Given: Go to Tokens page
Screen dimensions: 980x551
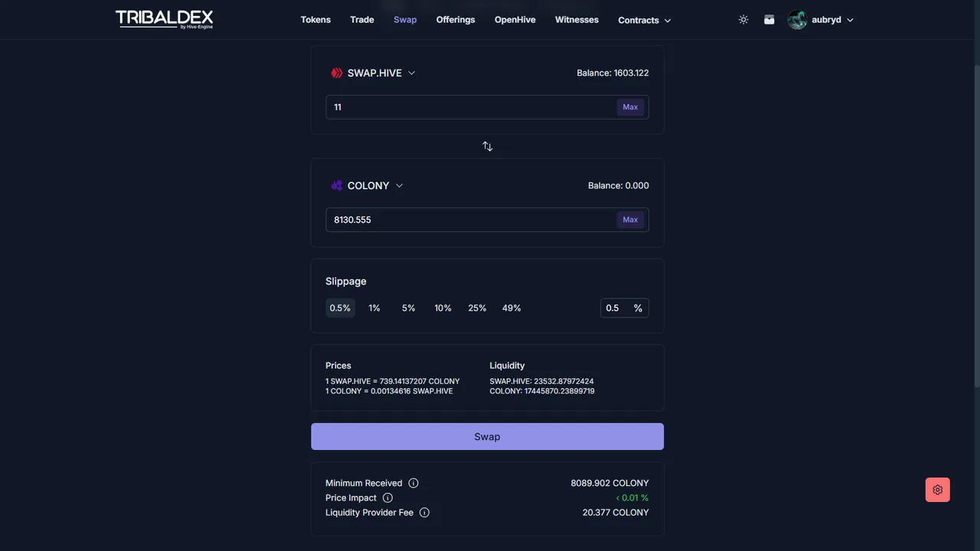Looking at the screenshot, I should coord(315,20).
